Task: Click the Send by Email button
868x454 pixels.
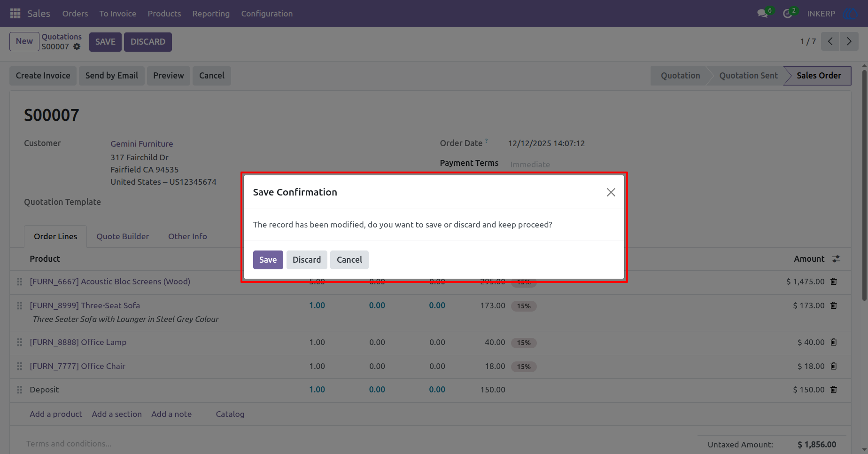Action: pyautogui.click(x=112, y=76)
